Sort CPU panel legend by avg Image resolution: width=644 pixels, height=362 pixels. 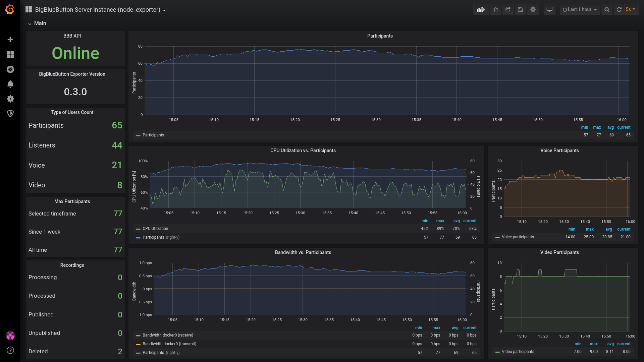pyautogui.click(x=457, y=221)
